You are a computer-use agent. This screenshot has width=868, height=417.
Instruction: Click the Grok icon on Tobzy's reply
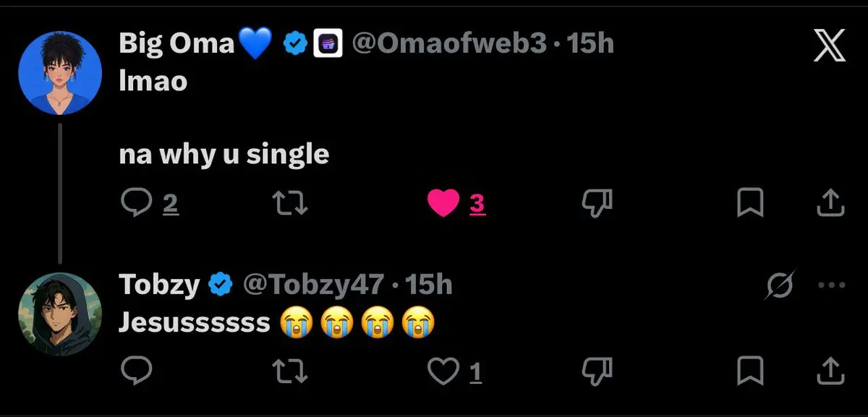[x=780, y=286]
